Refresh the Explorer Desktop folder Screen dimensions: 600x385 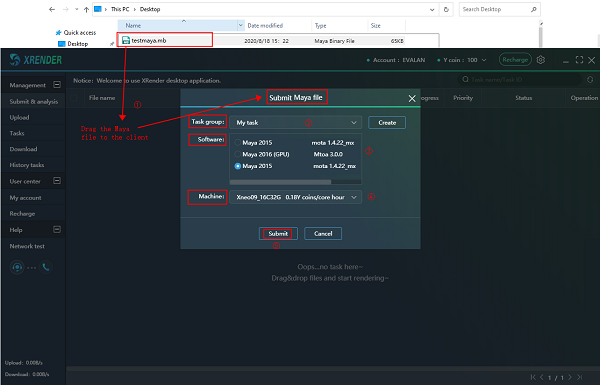(x=446, y=10)
